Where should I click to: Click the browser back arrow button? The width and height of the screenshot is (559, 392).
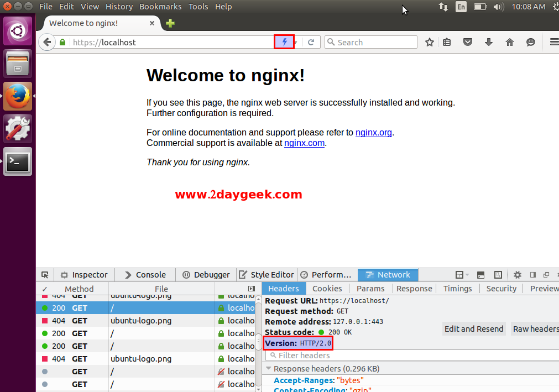tap(46, 43)
